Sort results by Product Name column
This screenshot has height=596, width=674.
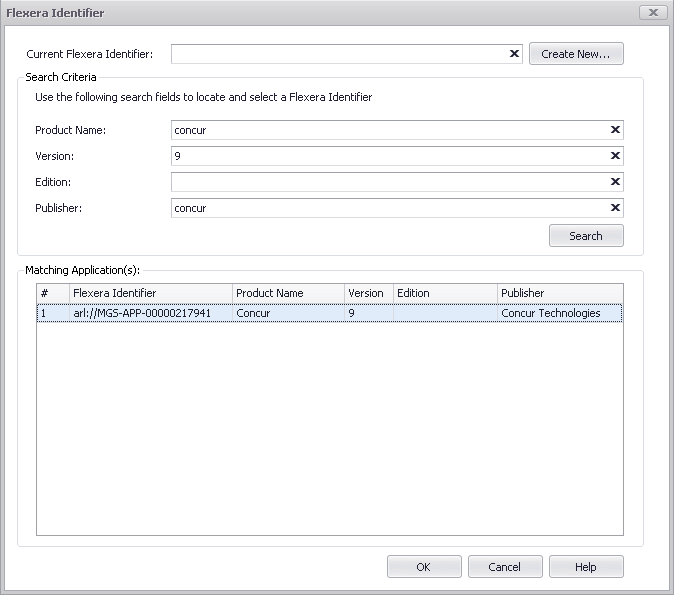(x=288, y=293)
